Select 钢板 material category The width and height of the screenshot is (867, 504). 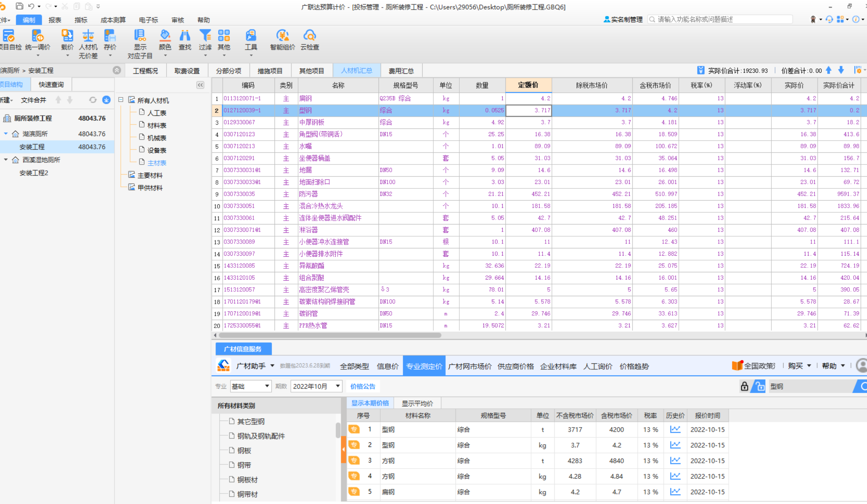(244, 450)
